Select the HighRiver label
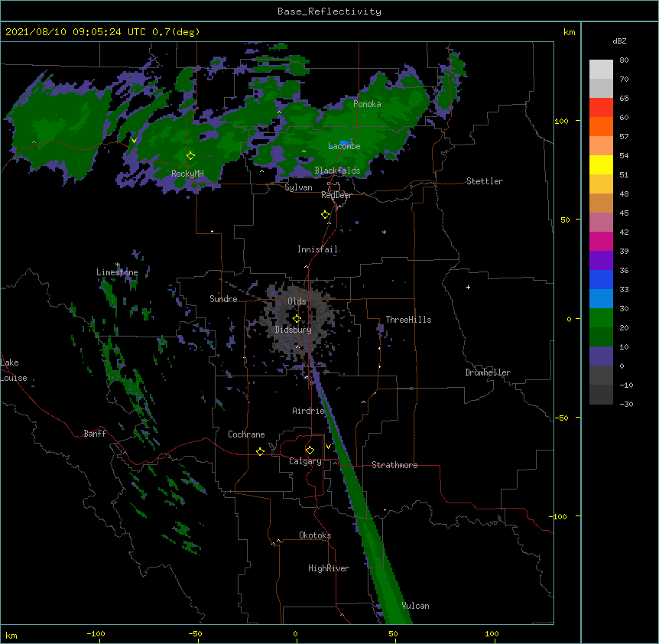 pos(329,568)
